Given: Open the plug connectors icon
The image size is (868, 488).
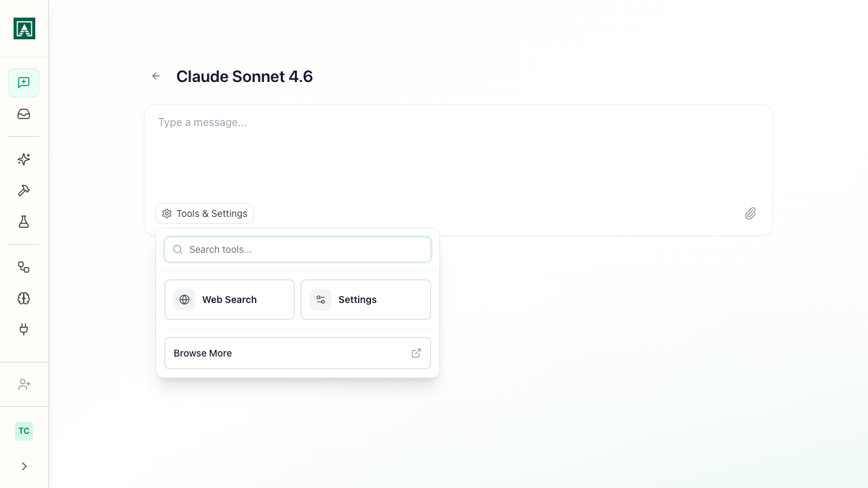Looking at the screenshot, I should pos(24,329).
